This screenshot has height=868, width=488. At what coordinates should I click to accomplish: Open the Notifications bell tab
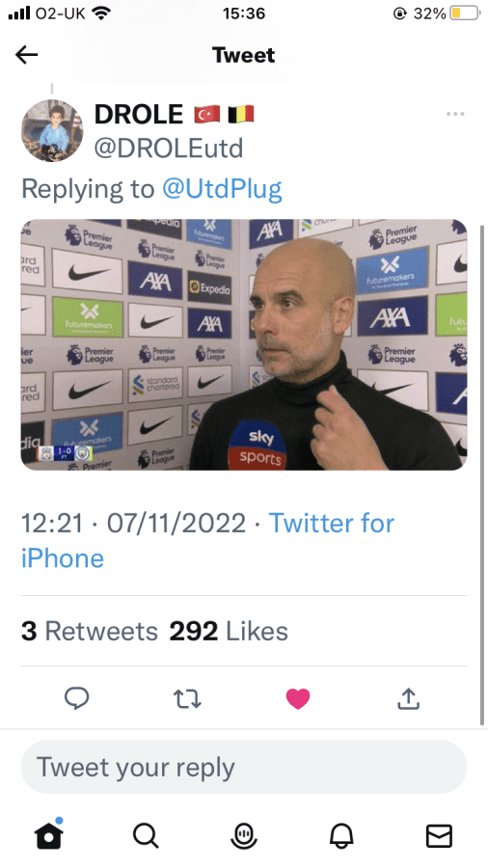[x=341, y=835]
